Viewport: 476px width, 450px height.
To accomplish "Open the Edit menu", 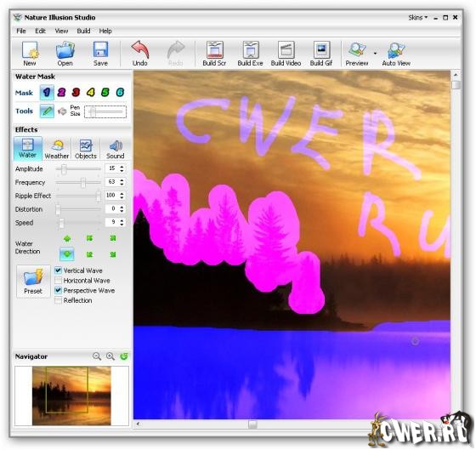I will pyautogui.click(x=40, y=31).
